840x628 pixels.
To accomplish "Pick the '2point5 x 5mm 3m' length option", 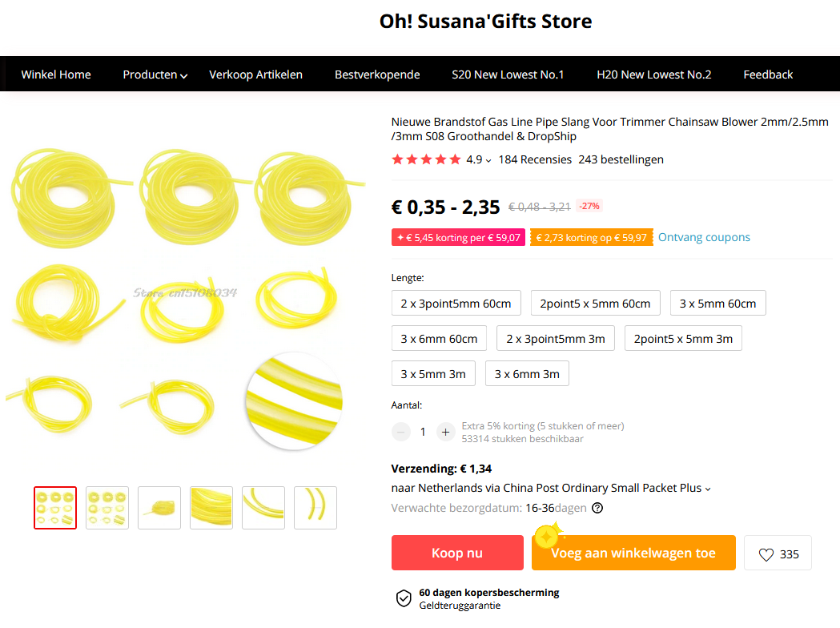I will [x=683, y=339].
